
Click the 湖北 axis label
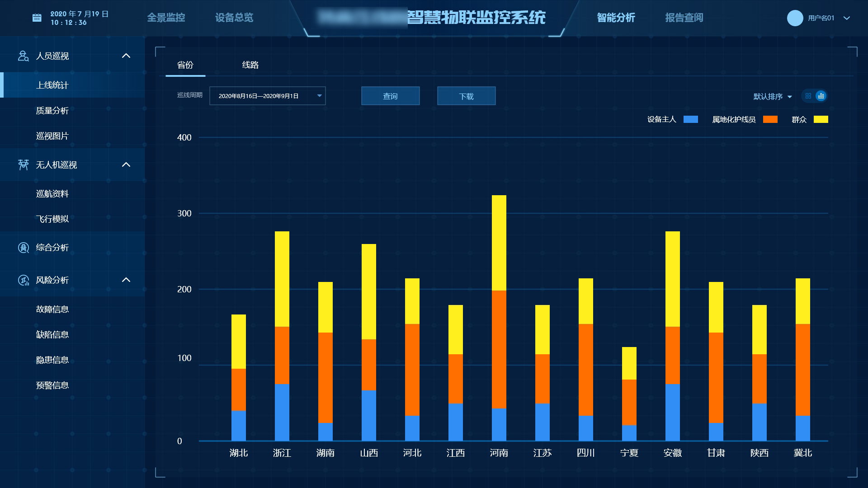point(239,453)
